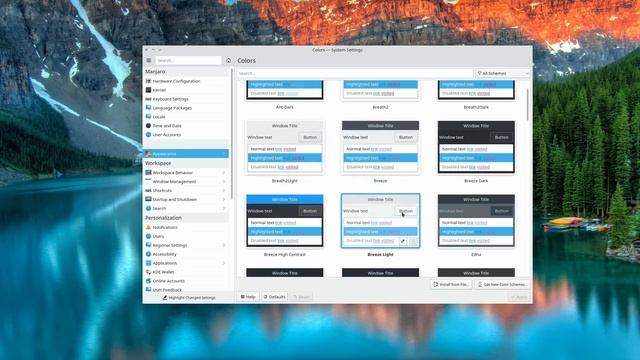Click Install from File button

pyautogui.click(x=451, y=284)
